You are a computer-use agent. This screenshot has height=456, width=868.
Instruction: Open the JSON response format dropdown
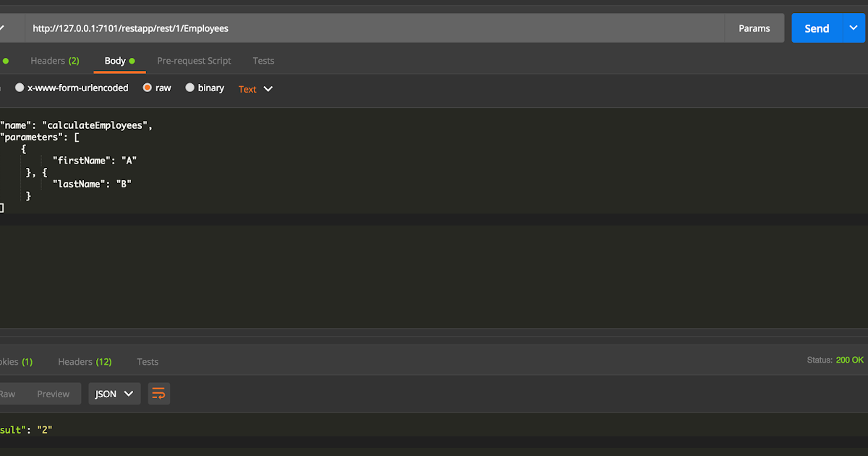[x=114, y=393]
